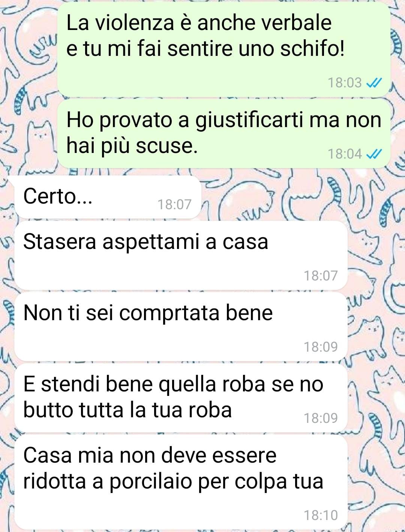This screenshot has width=405, height=532.
Task: Tap the 'Stasera aspettami a casa' message
Action: [x=181, y=255]
